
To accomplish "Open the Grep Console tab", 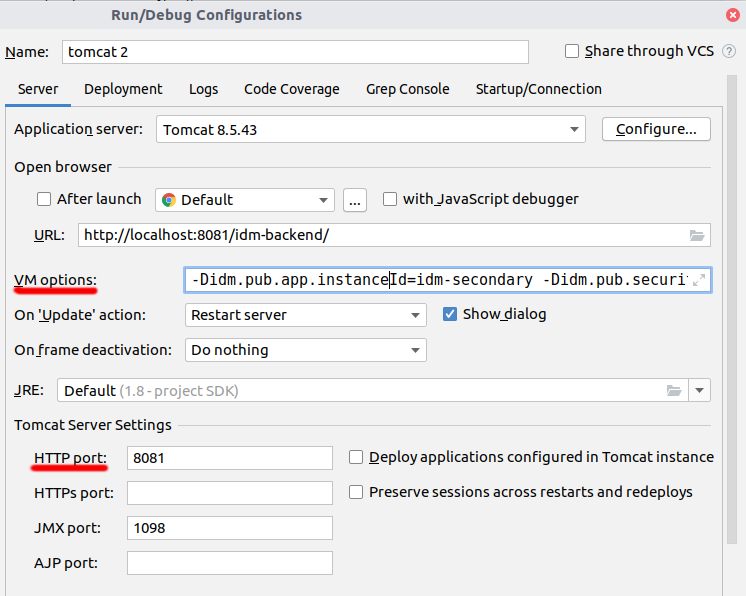I will [408, 89].
